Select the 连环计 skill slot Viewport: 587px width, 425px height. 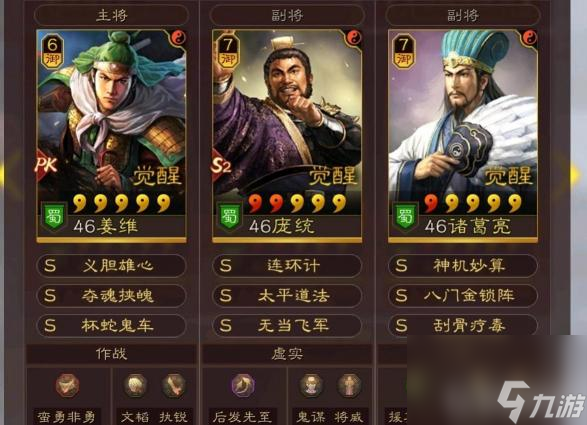click(x=287, y=266)
